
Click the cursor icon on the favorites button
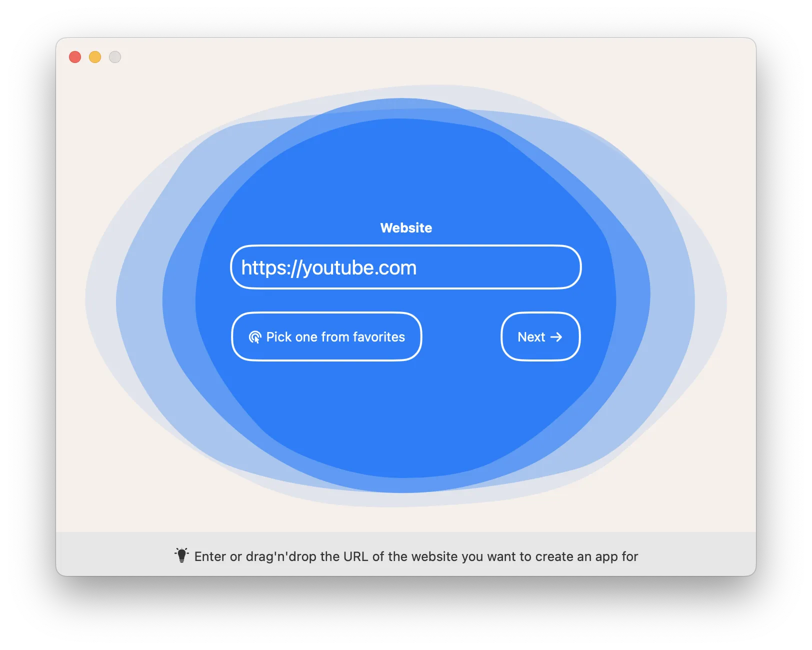click(255, 337)
